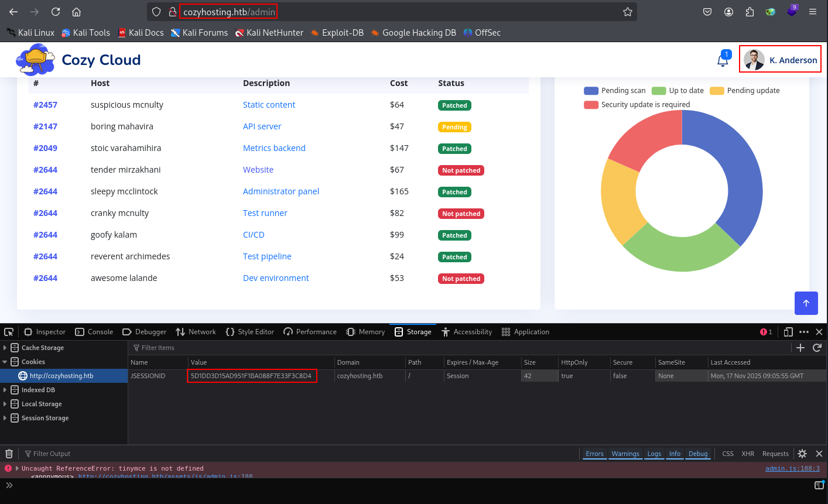The height and width of the screenshot is (504, 828).
Task: Open the Performance tab
Action: 310,332
